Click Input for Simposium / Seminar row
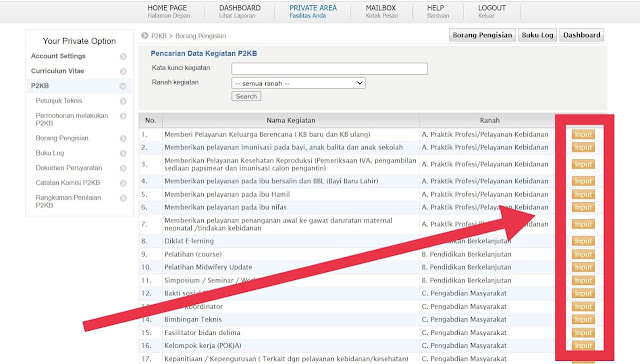 coord(583,280)
